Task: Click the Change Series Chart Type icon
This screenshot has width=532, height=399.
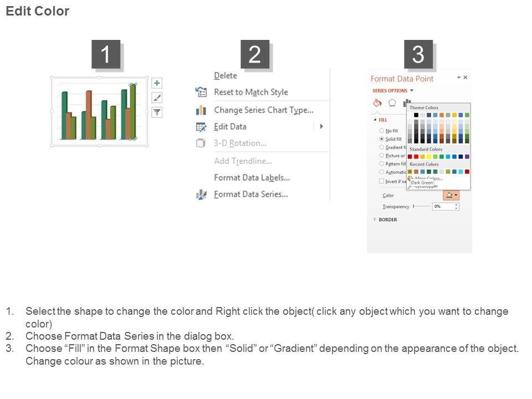Action: (x=201, y=110)
